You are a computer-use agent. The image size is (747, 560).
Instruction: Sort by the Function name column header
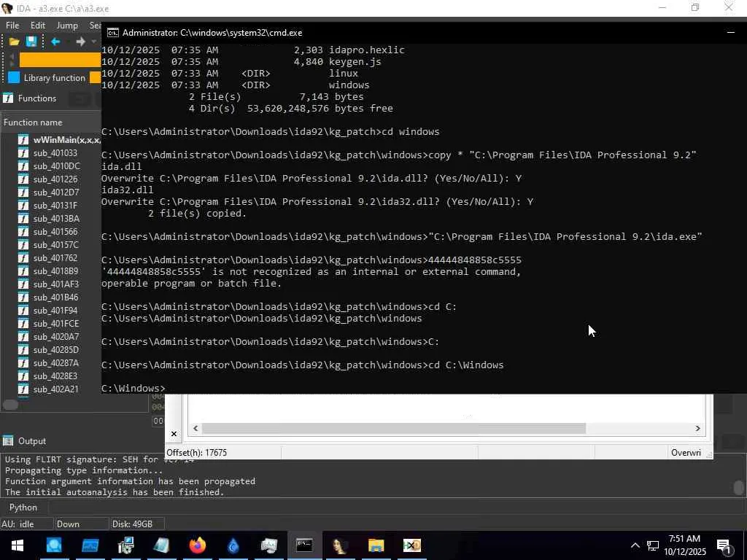33,122
